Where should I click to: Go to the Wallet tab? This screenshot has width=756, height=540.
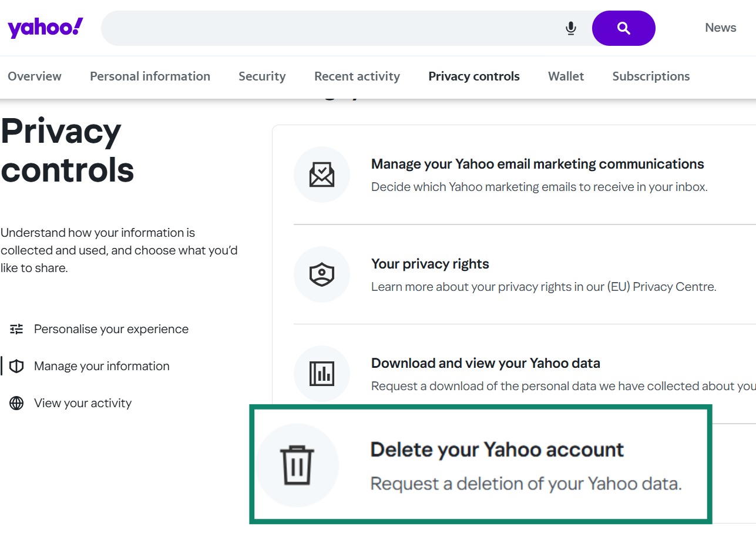(566, 76)
